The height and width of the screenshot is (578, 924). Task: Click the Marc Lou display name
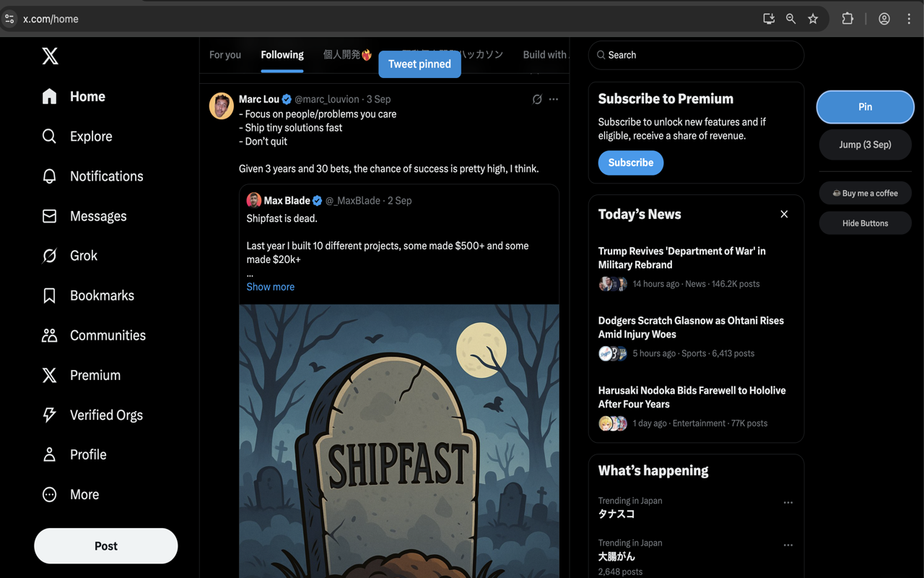click(259, 99)
